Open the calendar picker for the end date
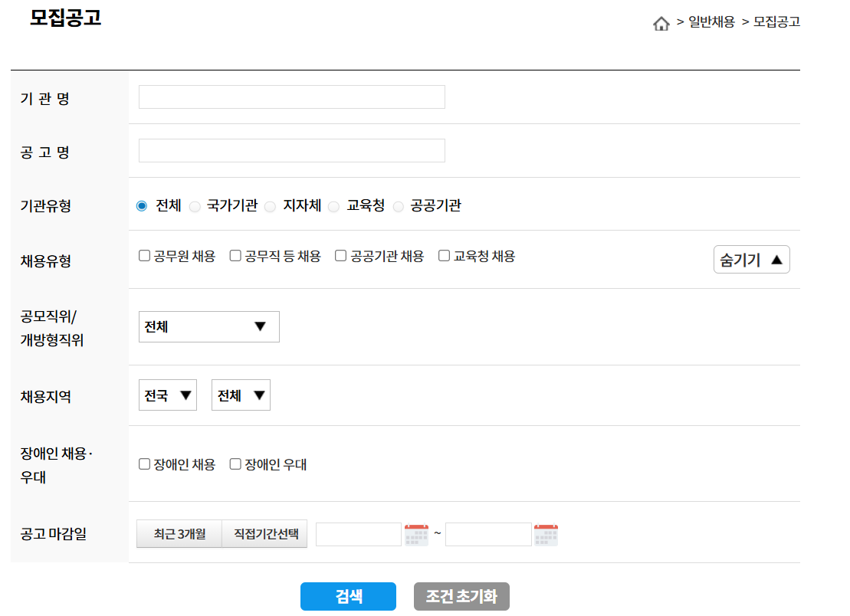The width and height of the screenshot is (850, 616). (x=546, y=534)
